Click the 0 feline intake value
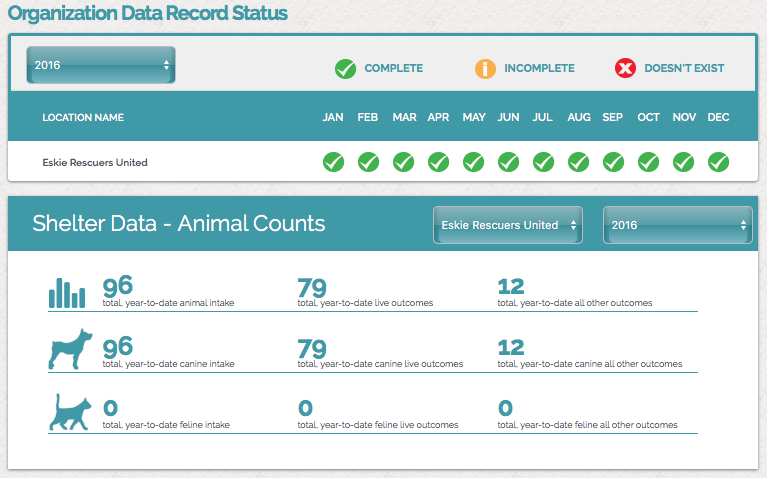The height and width of the screenshot is (478, 767). tap(110, 408)
